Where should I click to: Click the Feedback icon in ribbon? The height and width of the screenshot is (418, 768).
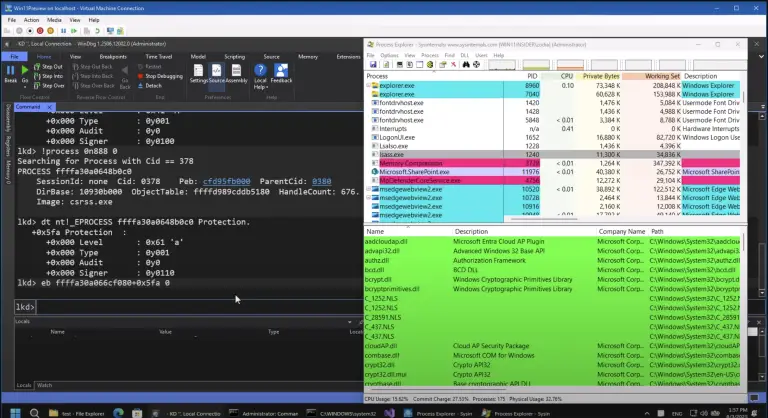click(x=281, y=70)
